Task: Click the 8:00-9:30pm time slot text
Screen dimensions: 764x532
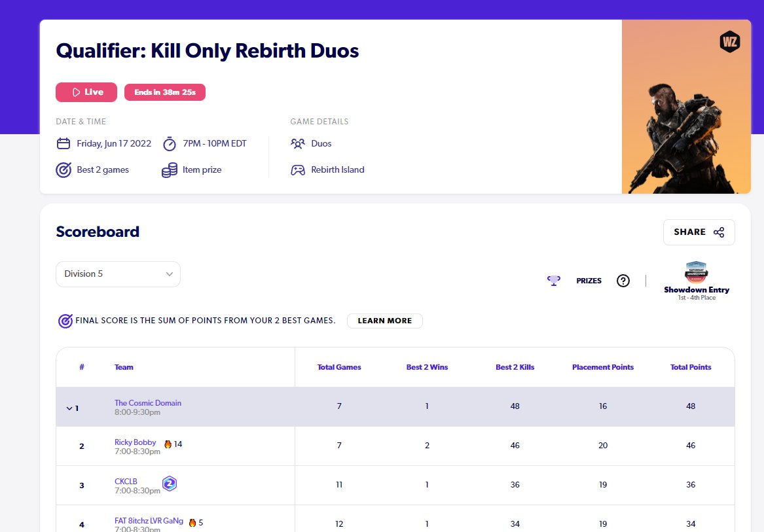Action: coord(137,412)
